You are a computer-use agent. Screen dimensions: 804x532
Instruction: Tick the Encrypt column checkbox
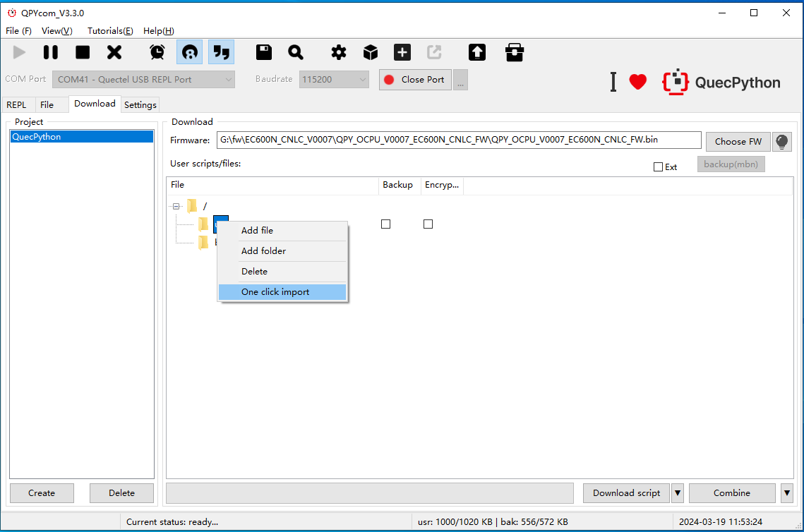click(428, 224)
